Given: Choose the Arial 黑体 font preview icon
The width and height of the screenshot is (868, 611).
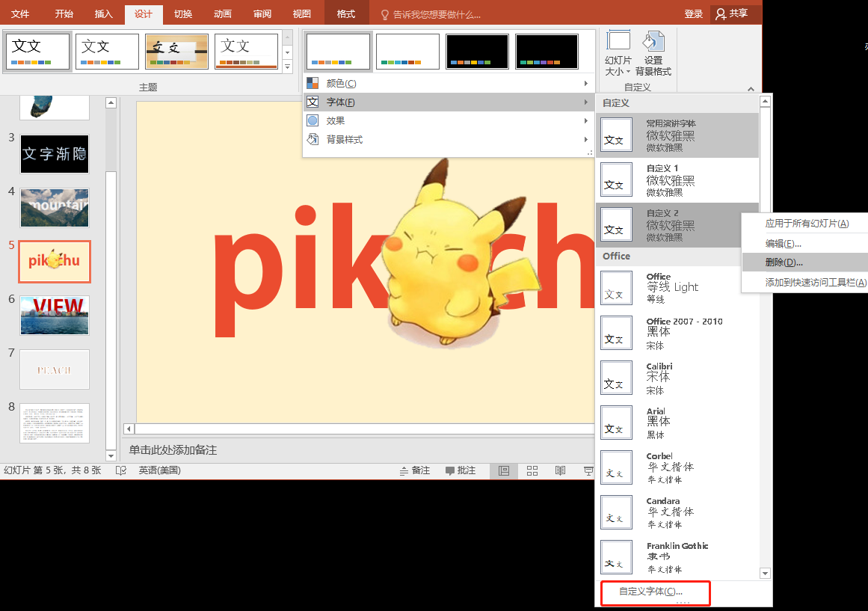Looking at the screenshot, I should (616, 423).
